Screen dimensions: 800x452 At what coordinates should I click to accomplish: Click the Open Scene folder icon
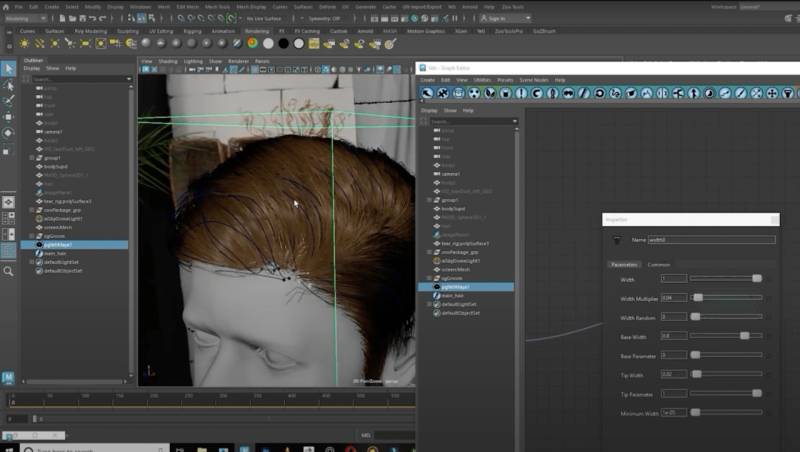point(72,18)
